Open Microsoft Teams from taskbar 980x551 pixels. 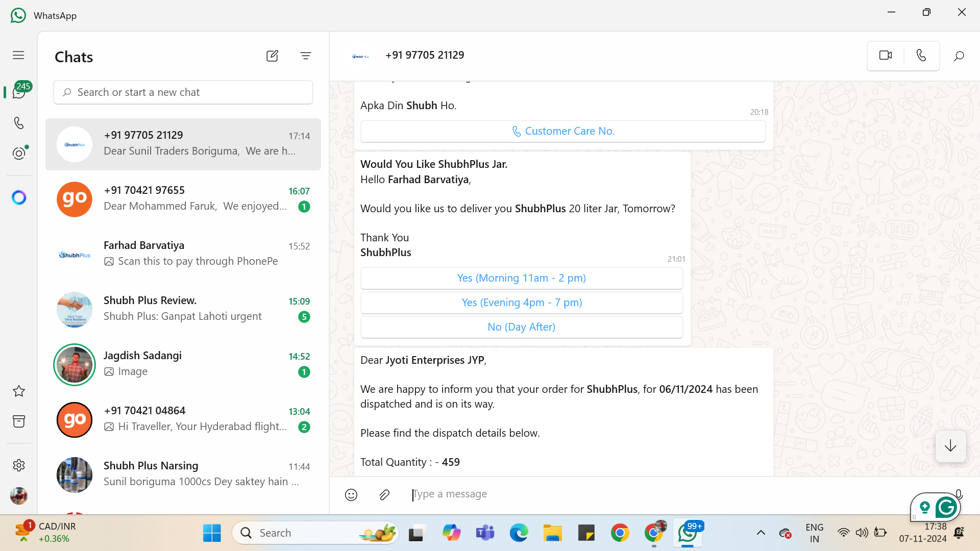click(x=485, y=533)
